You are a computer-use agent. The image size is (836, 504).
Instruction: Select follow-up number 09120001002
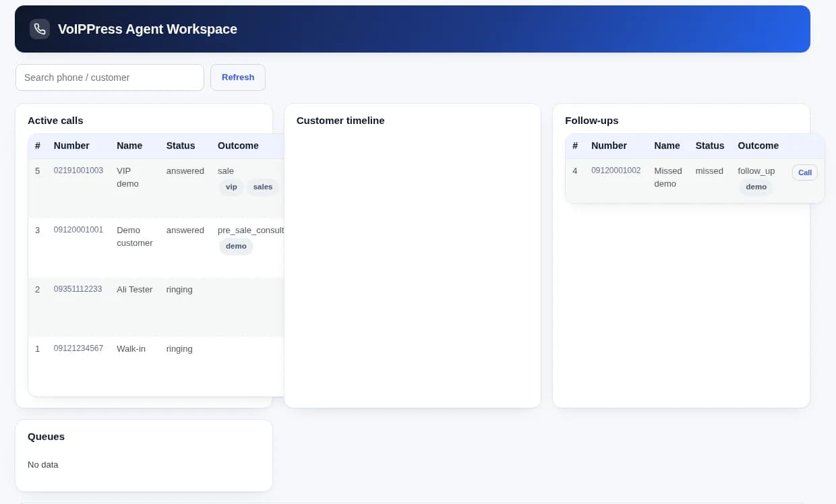[616, 170]
